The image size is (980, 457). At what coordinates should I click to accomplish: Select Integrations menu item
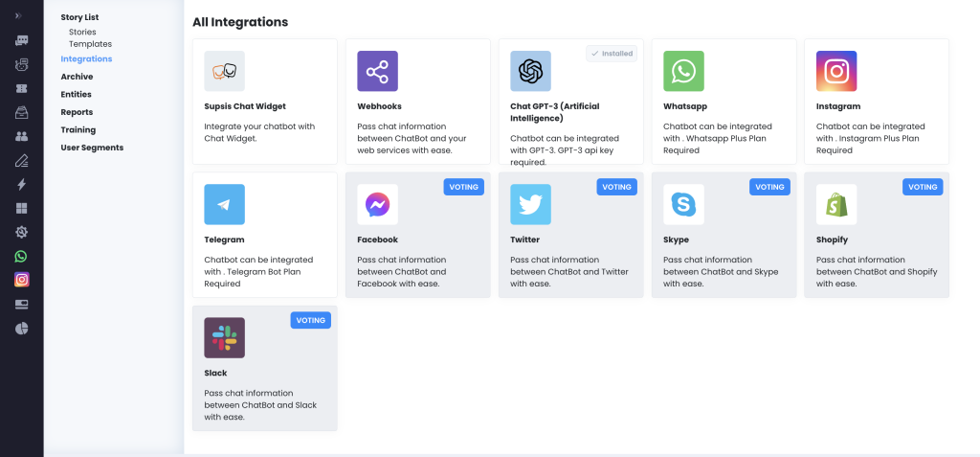[86, 58]
